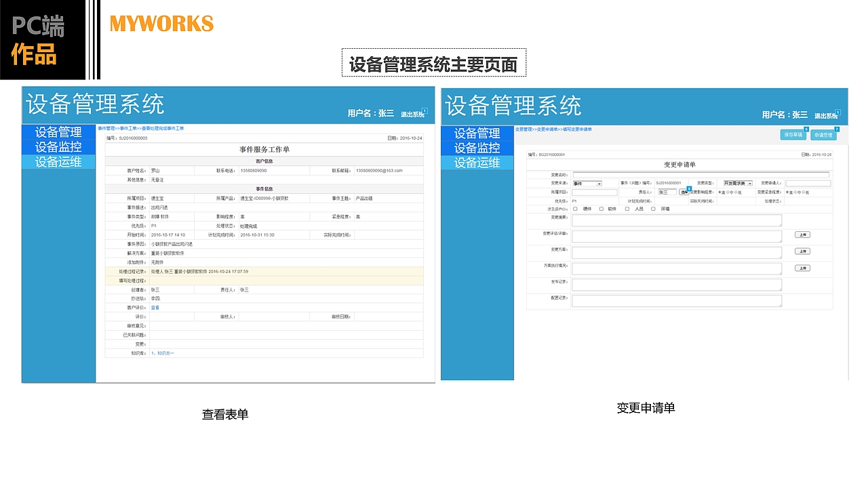Select 低 radio for 变更影响程度
The width and height of the screenshot is (868, 488).
pyautogui.click(x=736, y=192)
